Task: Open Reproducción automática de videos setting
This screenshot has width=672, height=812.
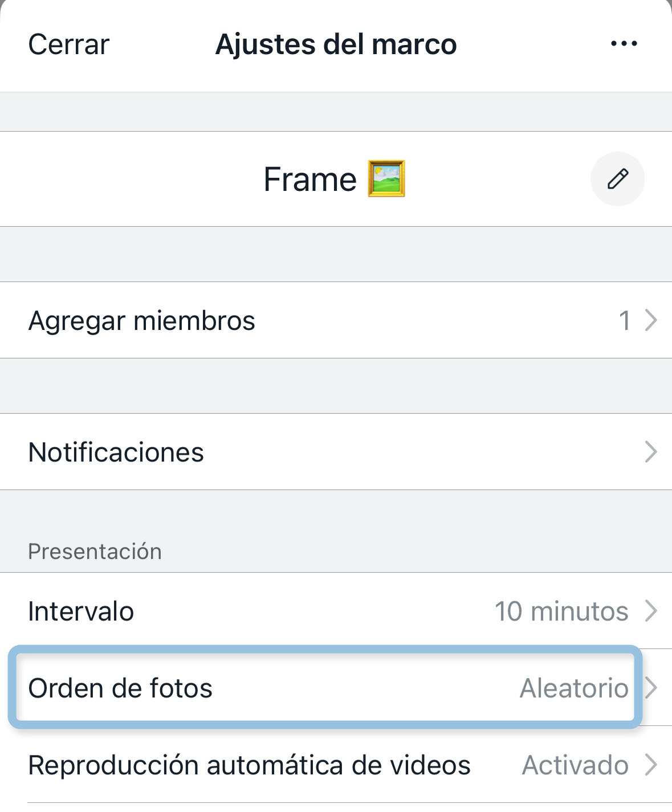Action: point(249,765)
